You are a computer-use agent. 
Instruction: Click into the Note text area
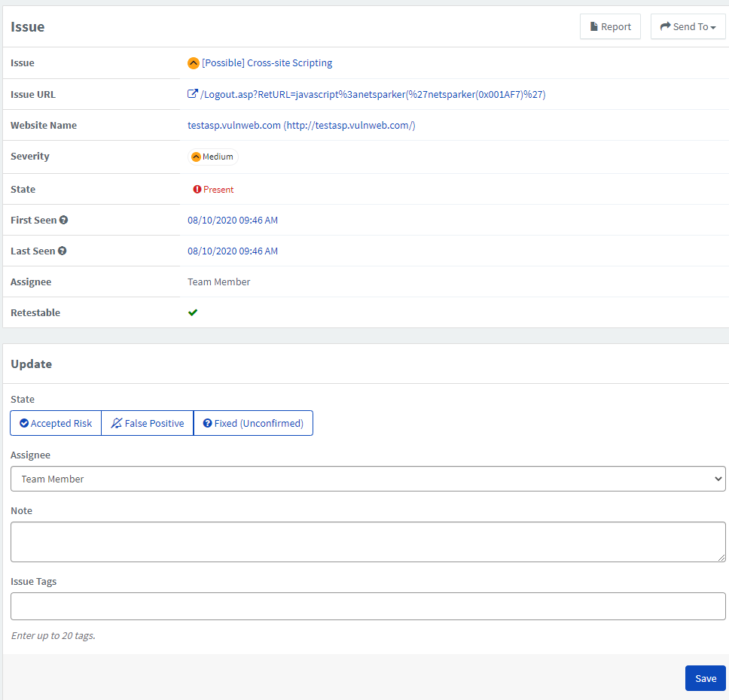[368, 541]
